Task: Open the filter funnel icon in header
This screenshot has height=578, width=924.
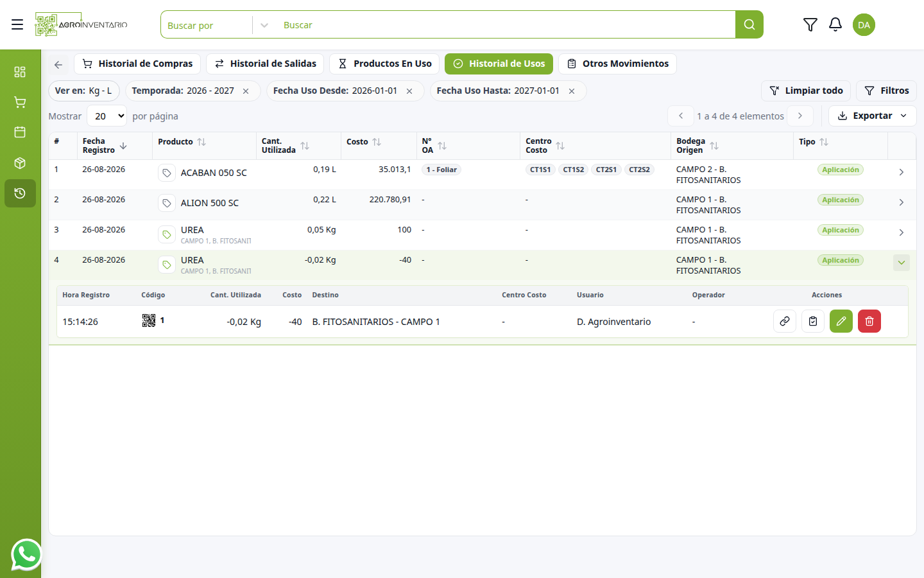Action: tap(810, 24)
